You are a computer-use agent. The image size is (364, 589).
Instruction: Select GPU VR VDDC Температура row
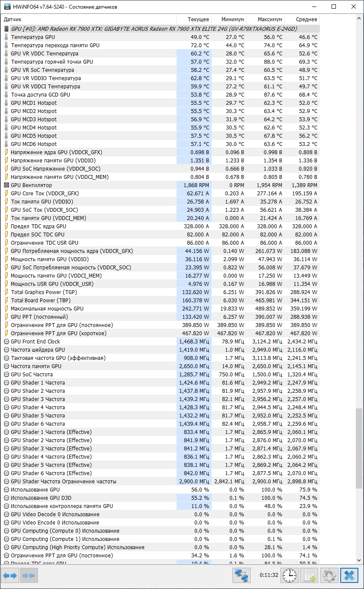pyautogui.click(x=160, y=54)
